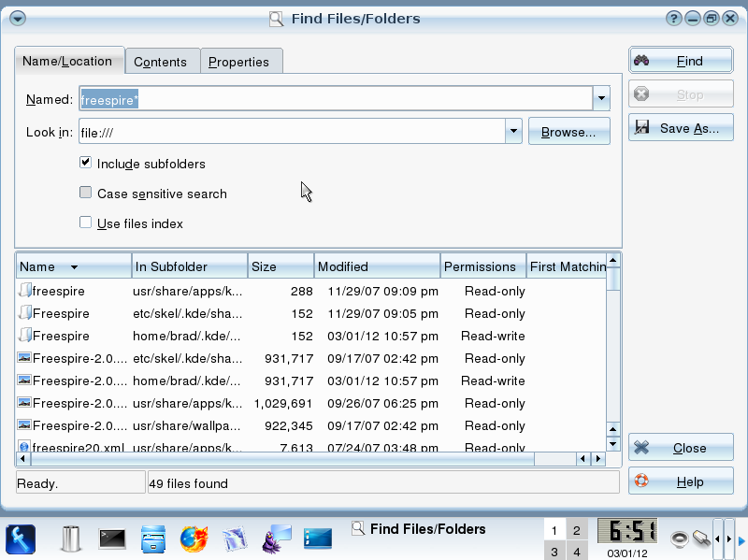Open the Named field dropdown arrow
748x560 pixels.
601,99
